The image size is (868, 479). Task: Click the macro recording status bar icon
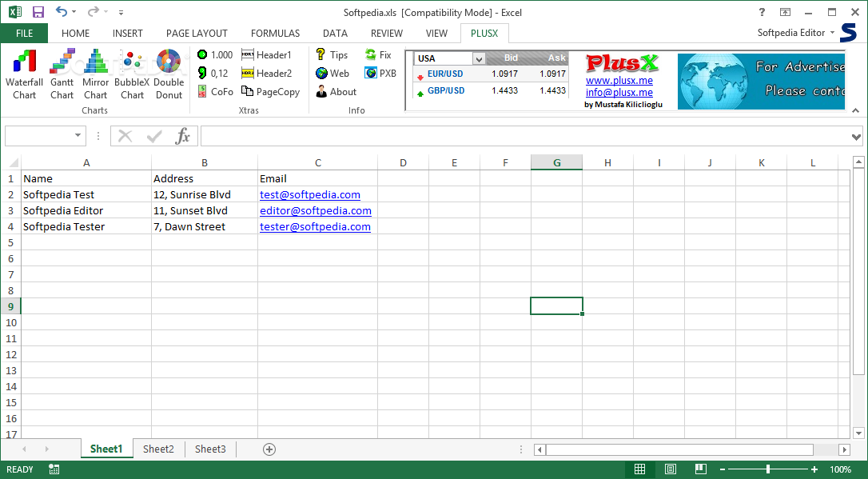pyautogui.click(x=54, y=469)
